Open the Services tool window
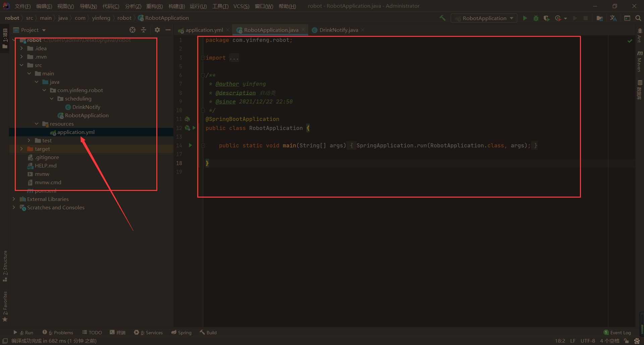 coord(148,332)
